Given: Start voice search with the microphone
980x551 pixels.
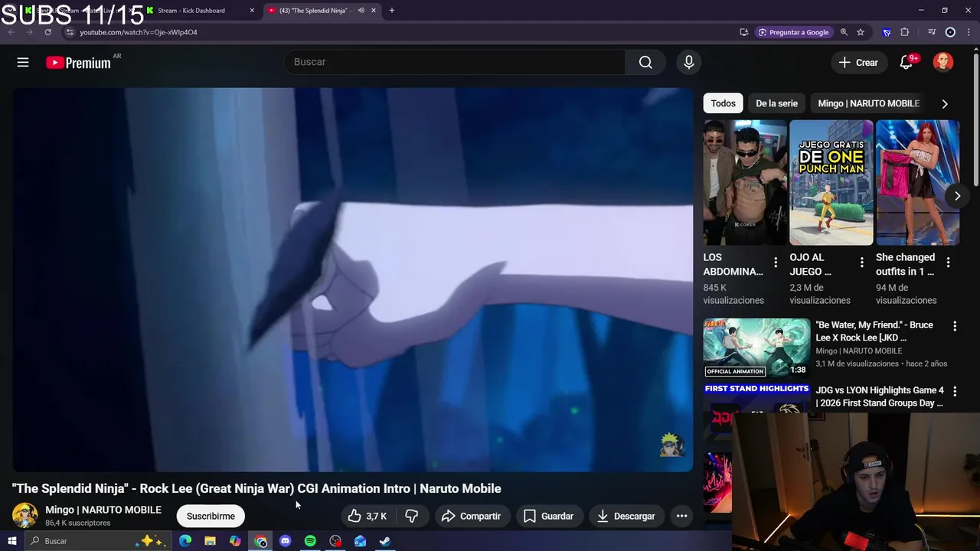Looking at the screenshot, I should click(688, 62).
